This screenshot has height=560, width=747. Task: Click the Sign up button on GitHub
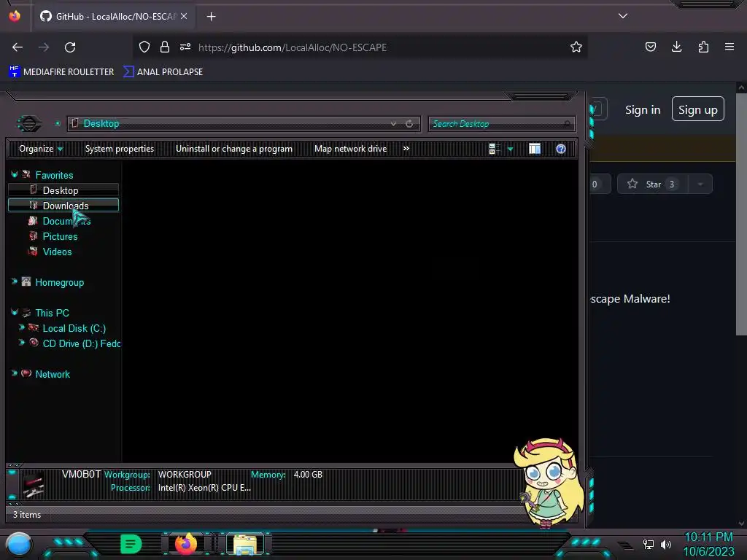click(x=698, y=109)
